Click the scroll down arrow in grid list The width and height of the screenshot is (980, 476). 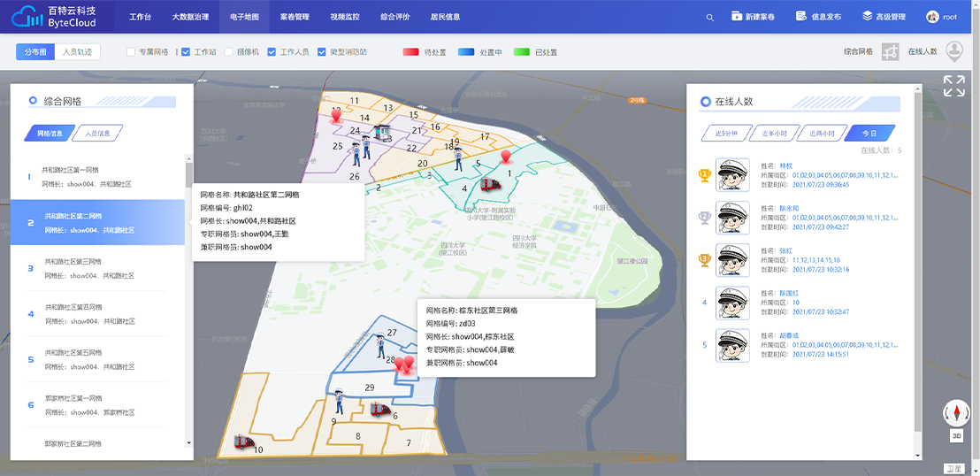(x=188, y=442)
